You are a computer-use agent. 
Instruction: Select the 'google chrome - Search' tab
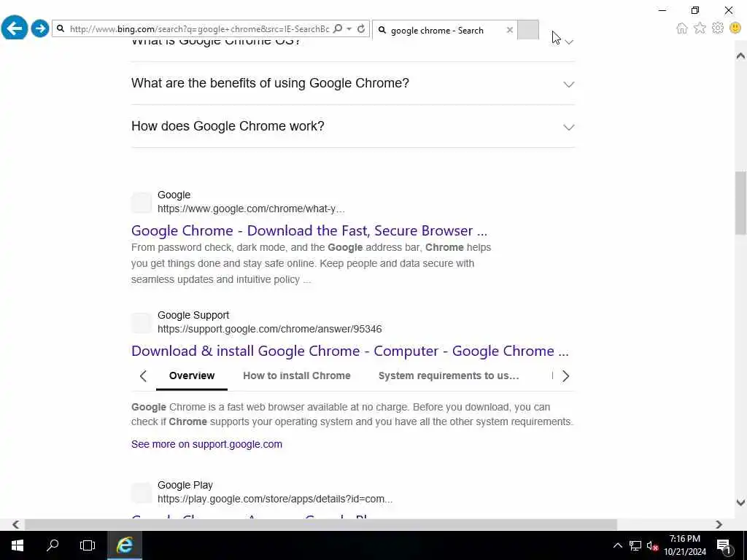pyautogui.click(x=438, y=30)
